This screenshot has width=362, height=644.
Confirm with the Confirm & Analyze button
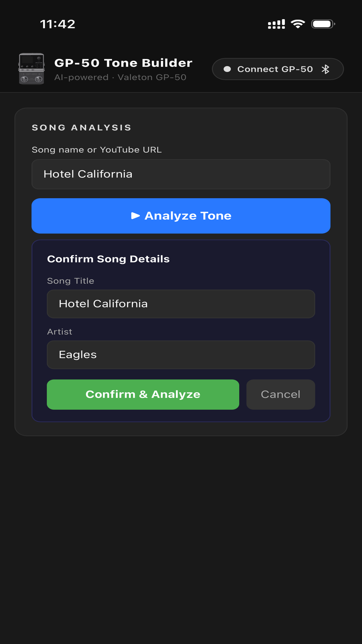(x=143, y=394)
